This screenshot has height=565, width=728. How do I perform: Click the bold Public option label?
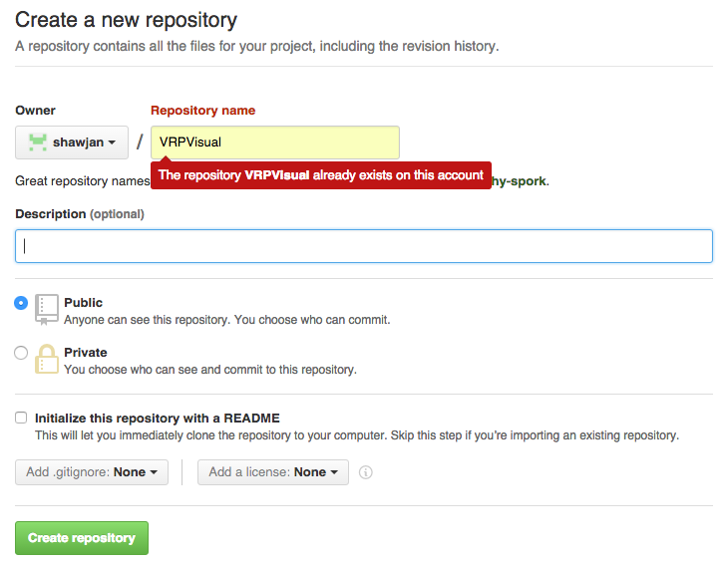[83, 303]
